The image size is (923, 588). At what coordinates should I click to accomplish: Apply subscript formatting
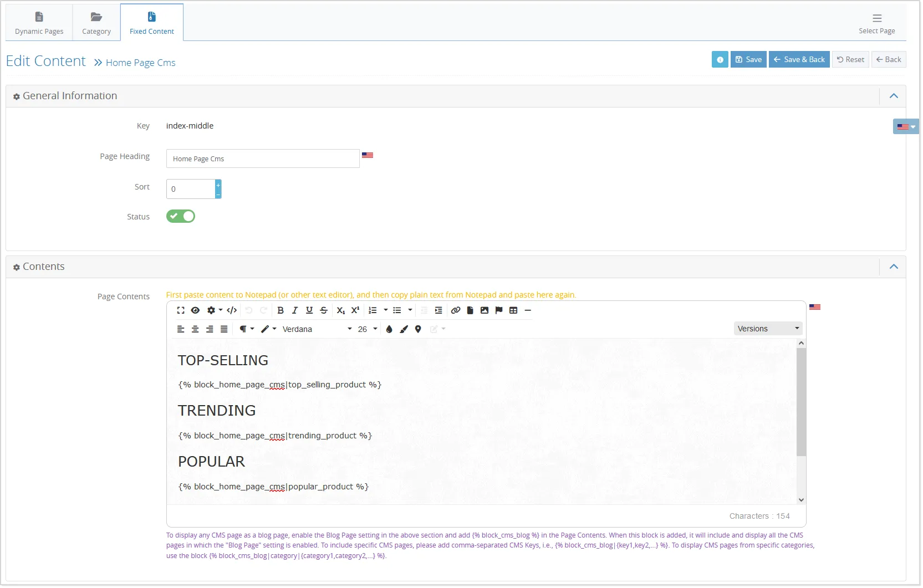tap(341, 311)
